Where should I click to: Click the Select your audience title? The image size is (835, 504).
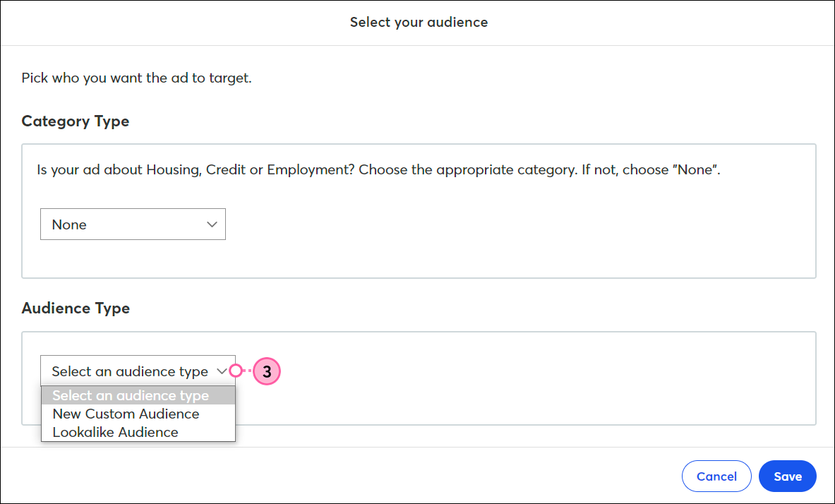419,23
